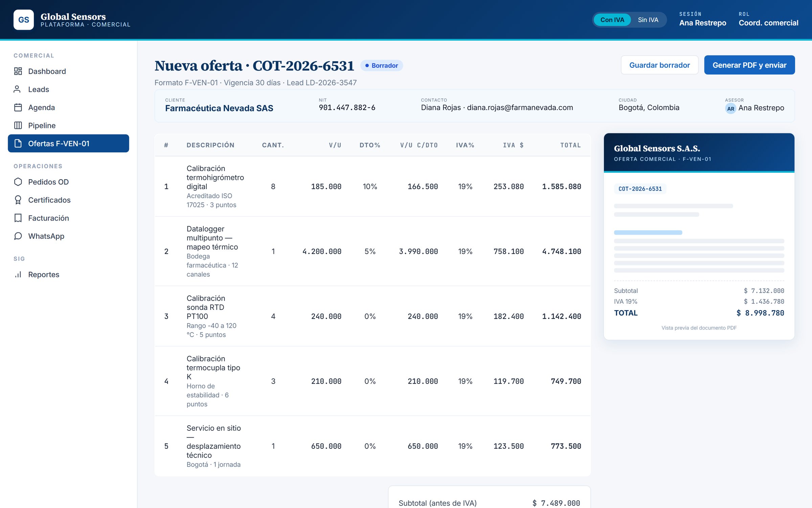The width and height of the screenshot is (812, 508).
Task: Click the Pipeline columns icon
Action: tap(18, 125)
